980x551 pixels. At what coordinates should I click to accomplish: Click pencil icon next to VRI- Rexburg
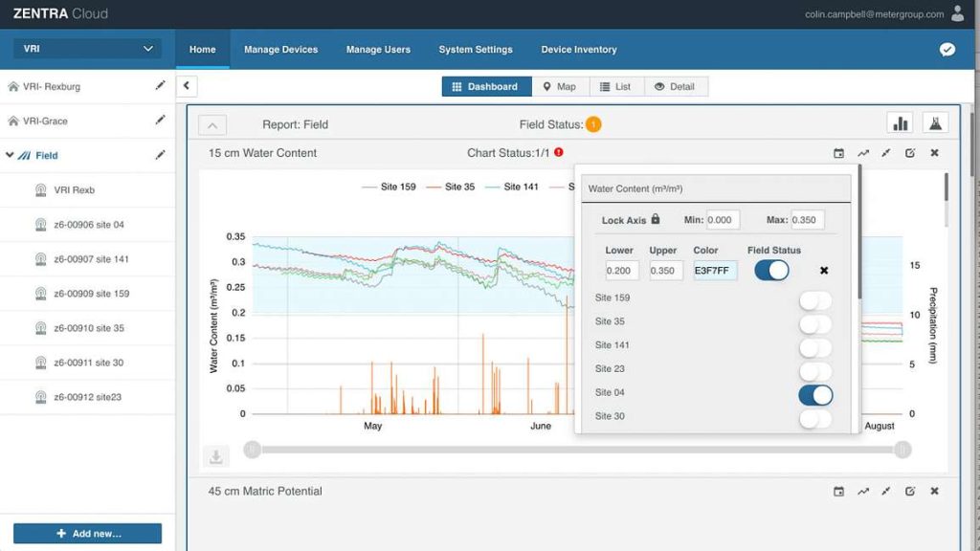(x=161, y=85)
